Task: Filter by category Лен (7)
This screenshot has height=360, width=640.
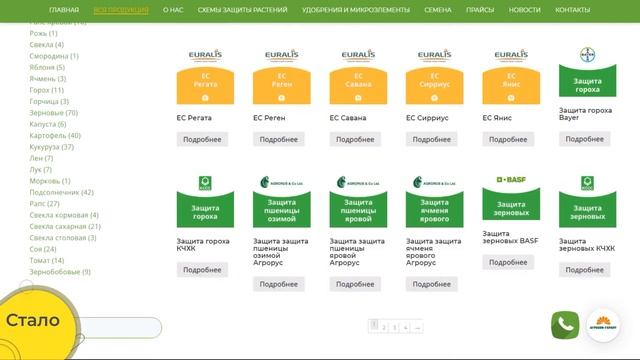Action: pyautogui.click(x=41, y=158)
